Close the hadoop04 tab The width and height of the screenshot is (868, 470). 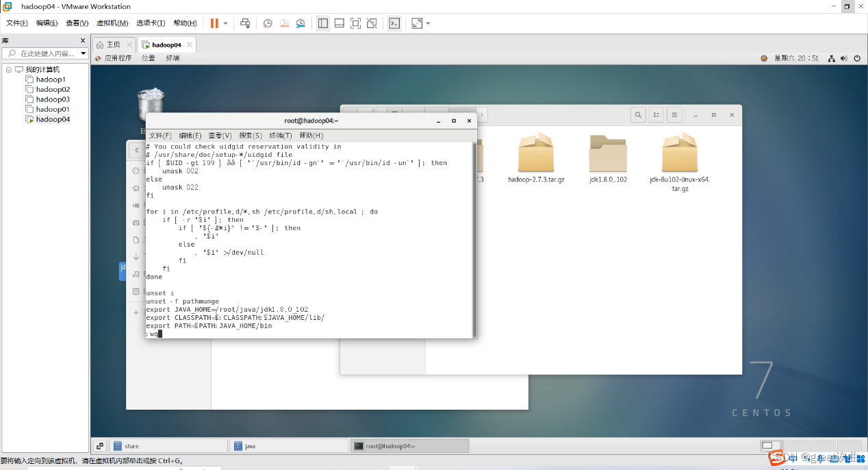[x=190, y=45]
